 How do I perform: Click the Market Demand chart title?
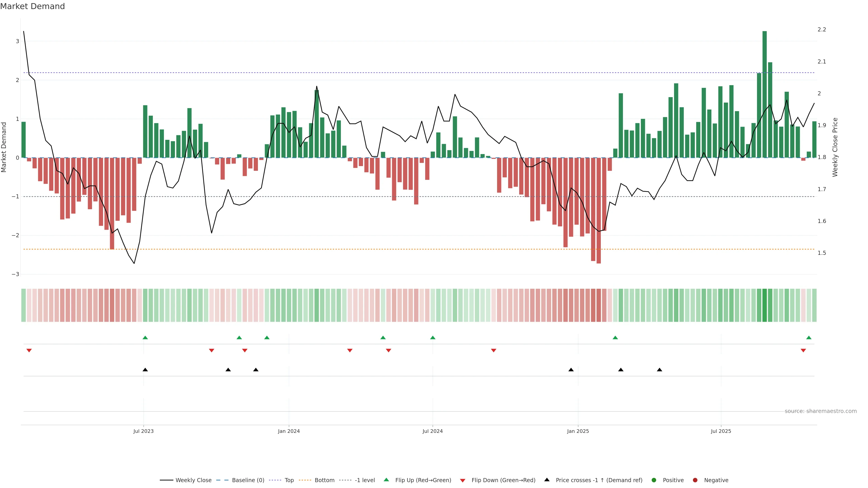(x=32, y=6)
